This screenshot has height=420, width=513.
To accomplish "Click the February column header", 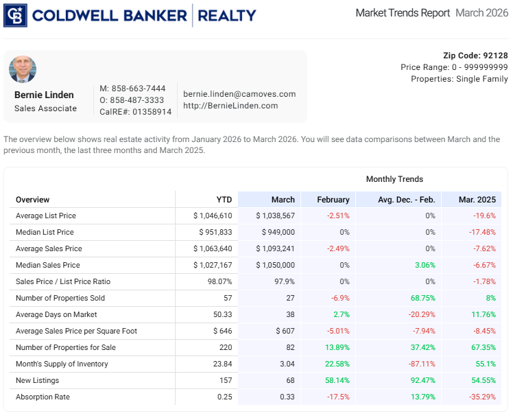I will click(333, 200).
